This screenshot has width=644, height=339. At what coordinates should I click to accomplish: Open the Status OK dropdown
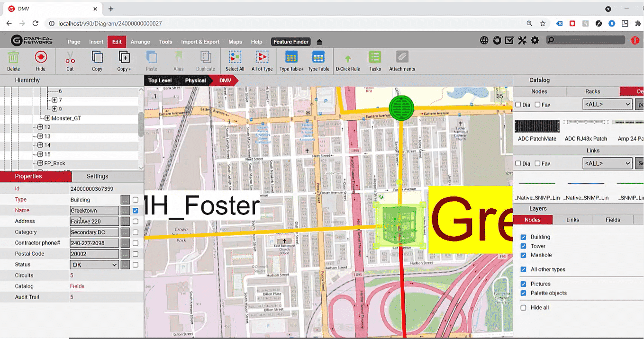[94, 265]
